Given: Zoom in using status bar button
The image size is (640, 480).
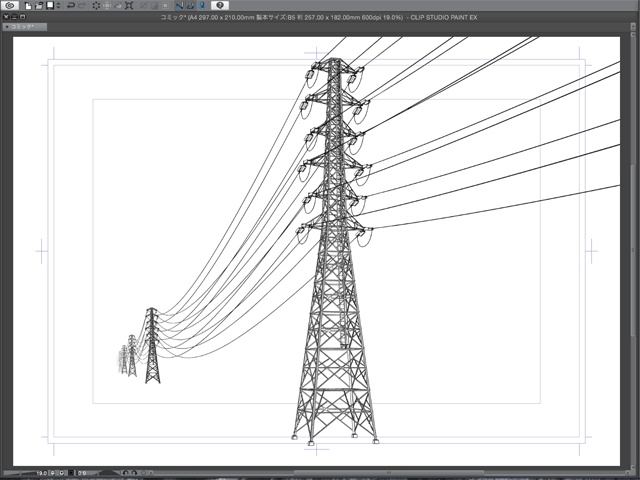Looking at the screenshot, I should pos(61,473).
